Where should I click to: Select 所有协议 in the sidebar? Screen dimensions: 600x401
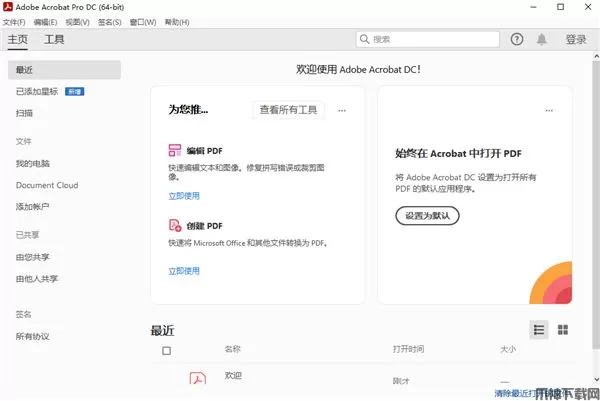point(33,337)
